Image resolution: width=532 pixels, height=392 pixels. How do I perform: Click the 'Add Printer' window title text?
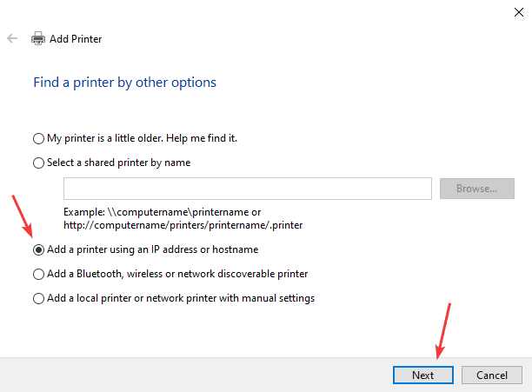[77, 39]
